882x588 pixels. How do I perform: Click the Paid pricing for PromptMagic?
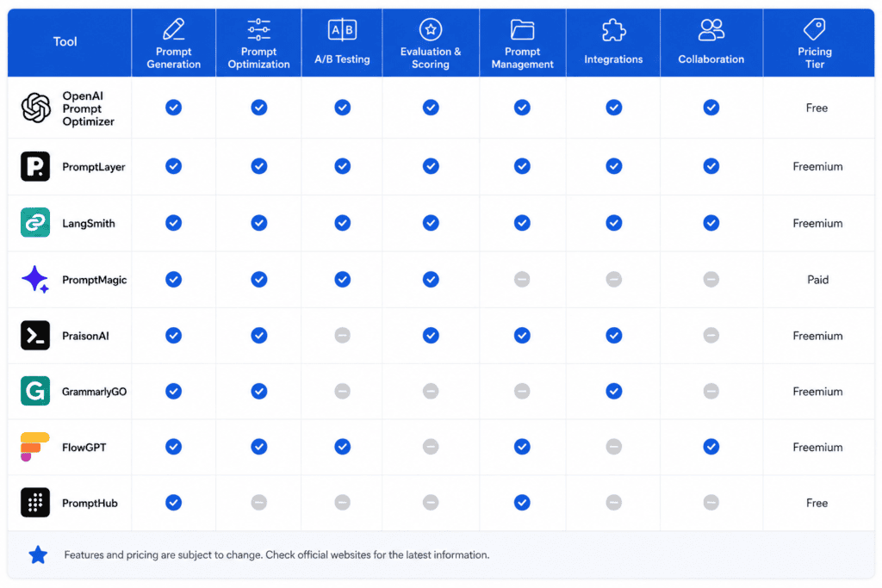coord(817,280)
